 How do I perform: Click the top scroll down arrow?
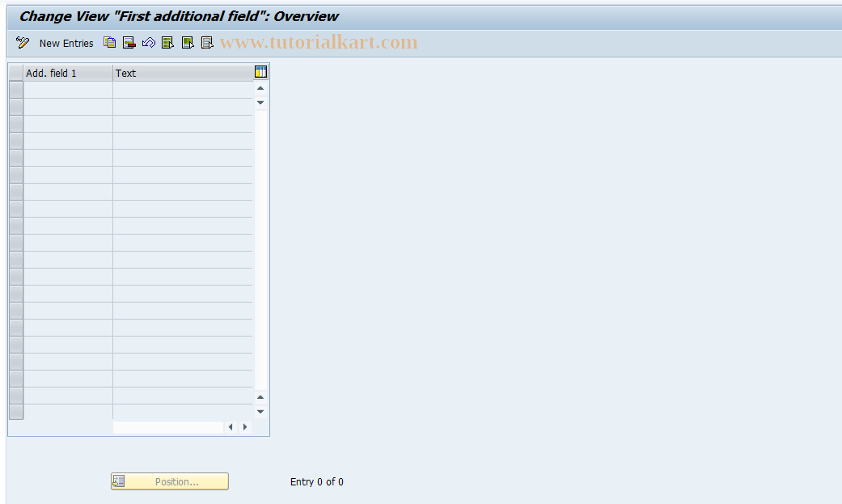(x=260, y=103)
